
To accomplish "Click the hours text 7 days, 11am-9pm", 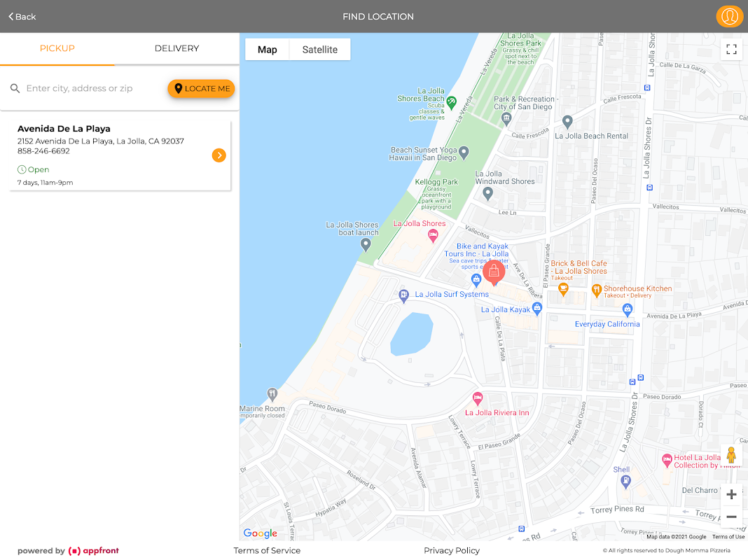I will (46, 183).
